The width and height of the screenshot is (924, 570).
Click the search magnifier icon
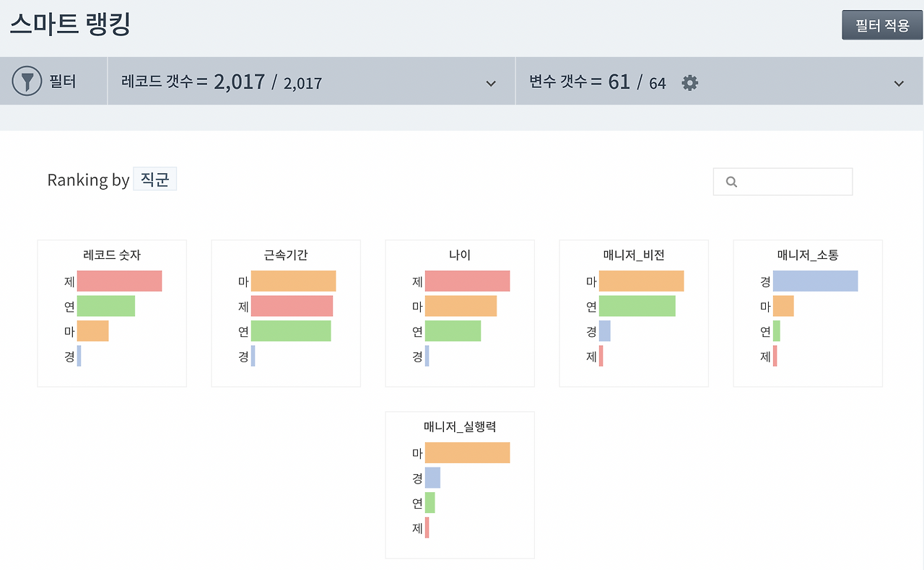pos(731,181)
